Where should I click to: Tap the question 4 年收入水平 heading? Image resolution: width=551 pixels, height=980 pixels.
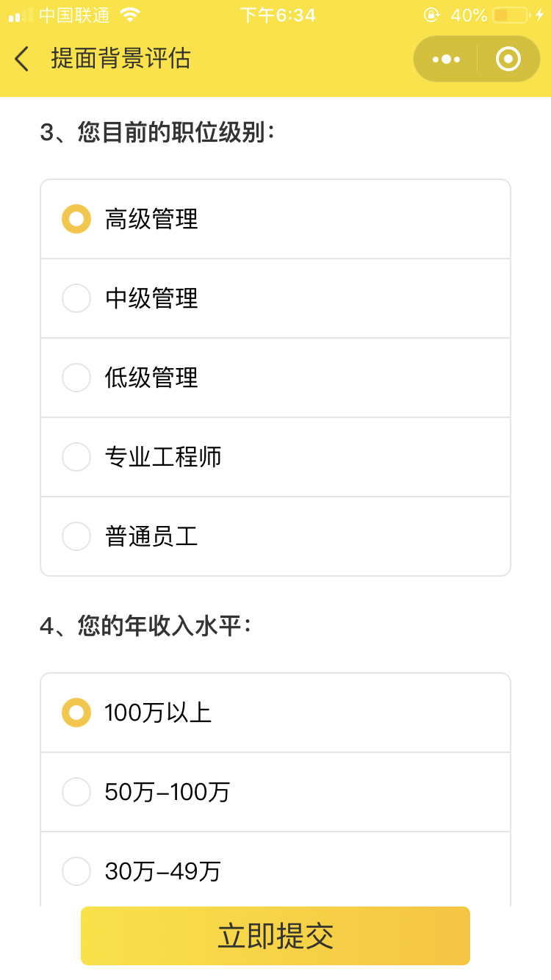[x=145, y=627]
